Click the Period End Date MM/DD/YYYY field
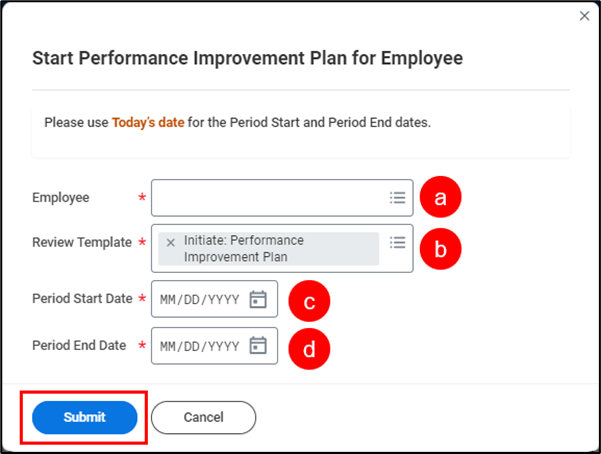Screen dimensions: 601x454 point(200,346)
